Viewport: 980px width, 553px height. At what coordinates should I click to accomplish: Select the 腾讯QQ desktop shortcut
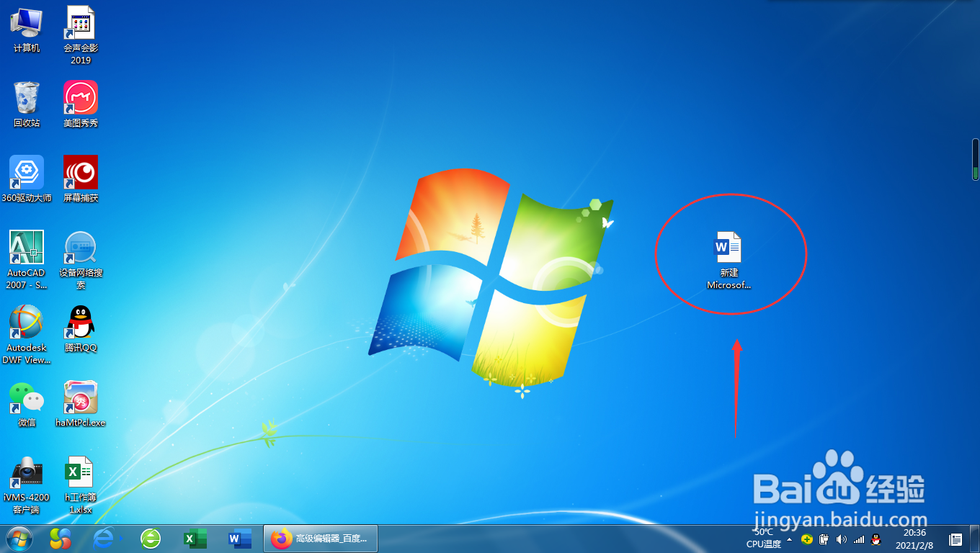coord(81,328)
